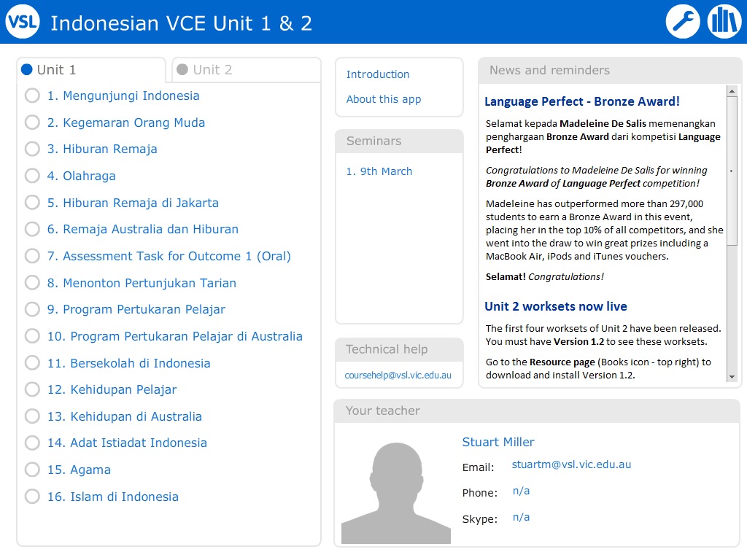Click coursehelp@vsl.vic.edu.au email link

[x=398, y=376]
